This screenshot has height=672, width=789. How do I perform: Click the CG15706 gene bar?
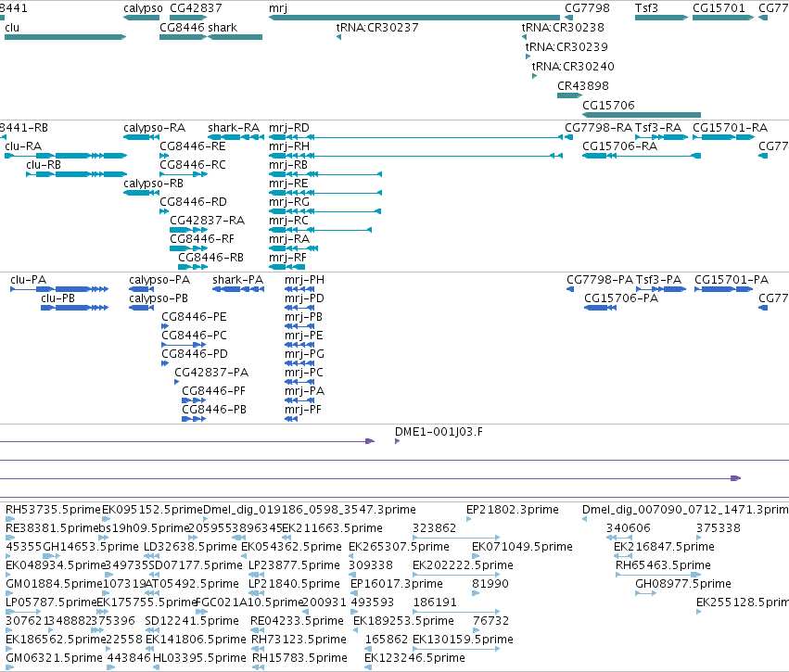tap(642, 115)
